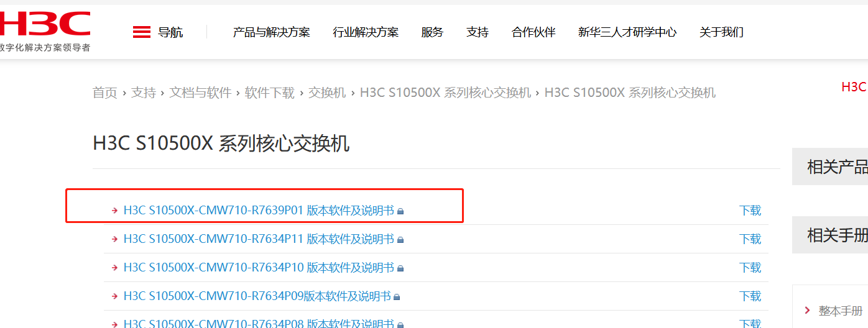Click red arrow bullet before R7634P10

(114, 268)
